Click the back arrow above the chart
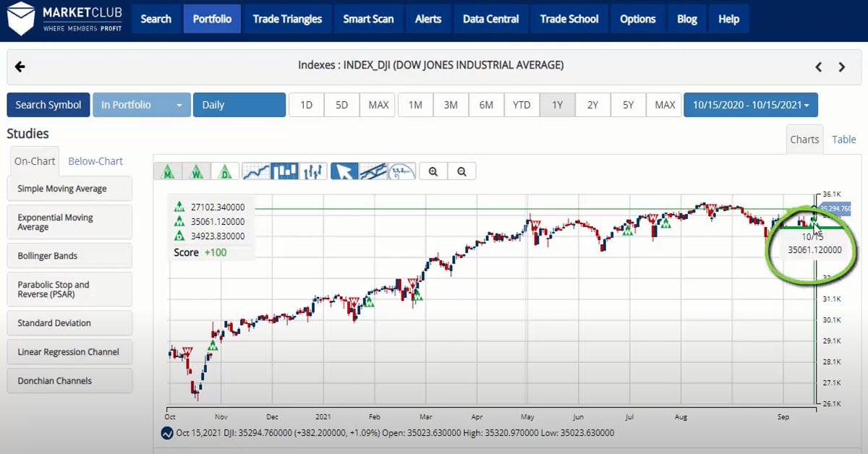 point(20,66)
